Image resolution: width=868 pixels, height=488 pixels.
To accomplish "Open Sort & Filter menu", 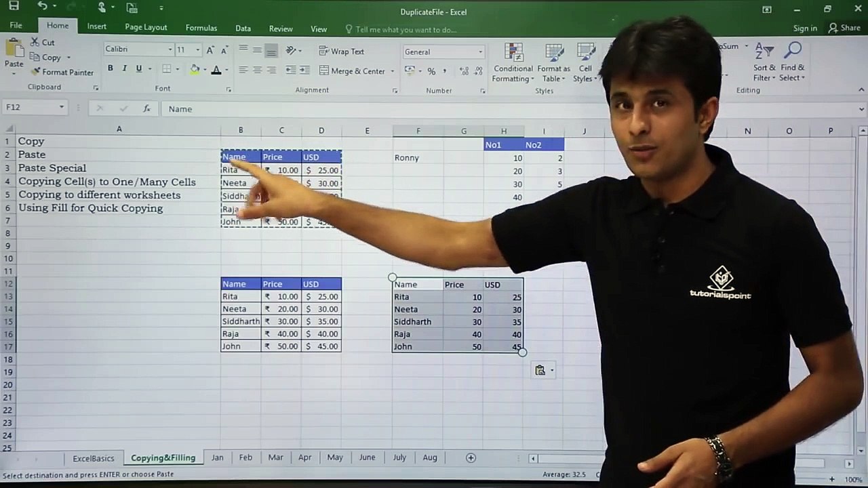I will coord(764,62).
